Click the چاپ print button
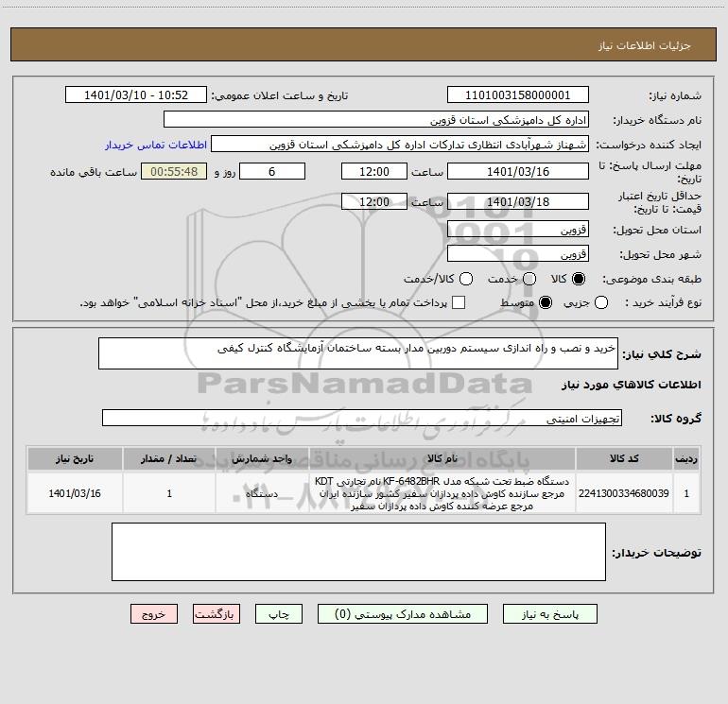728x704 pixels. [x=279, y=614]
